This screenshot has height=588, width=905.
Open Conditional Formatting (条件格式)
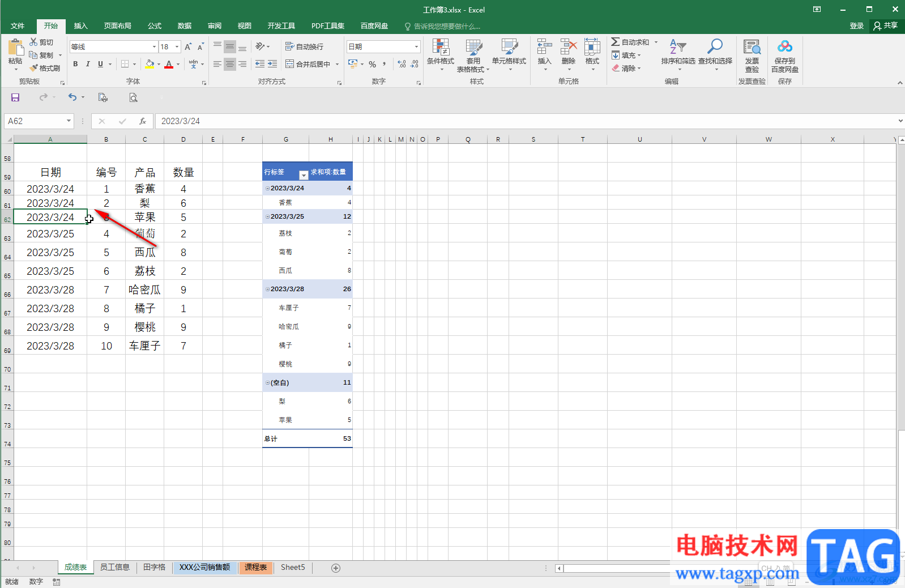click(441, 54)
